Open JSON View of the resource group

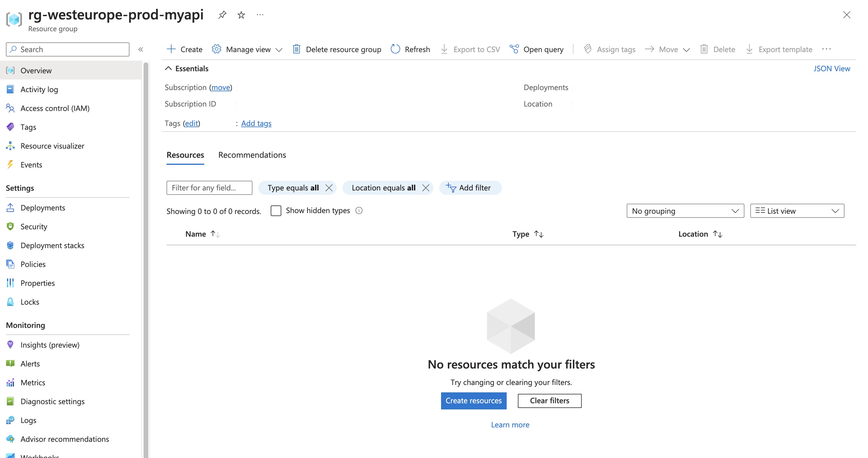click(x=832, y=68)
